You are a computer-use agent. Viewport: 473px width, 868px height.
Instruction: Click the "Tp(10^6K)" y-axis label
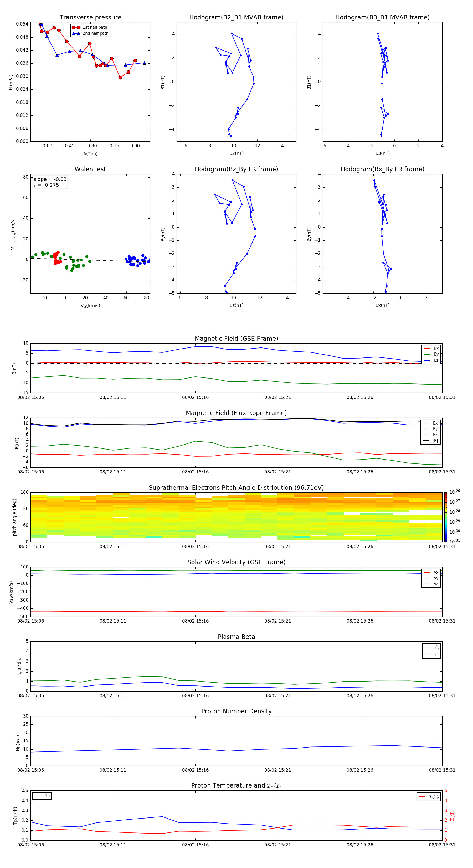point(15,815)
